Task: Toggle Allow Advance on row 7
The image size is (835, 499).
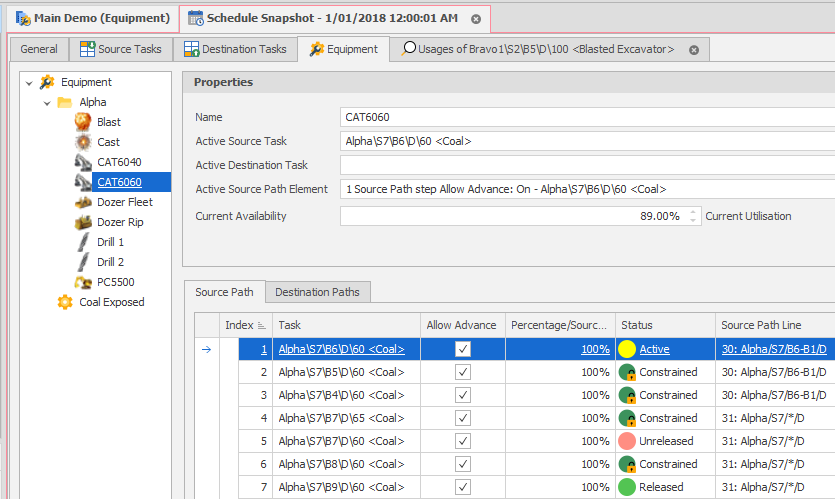Action: click(x=462, y=487)
